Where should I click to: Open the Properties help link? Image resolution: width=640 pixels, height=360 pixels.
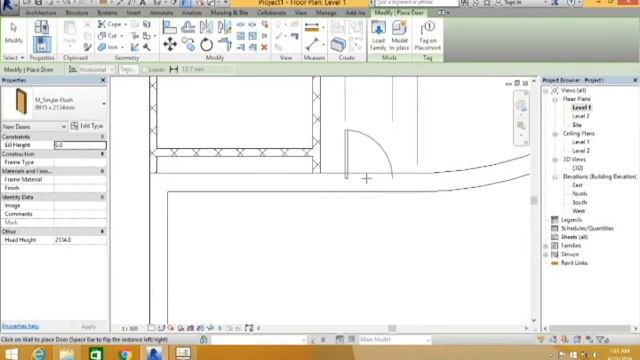(x=20, y=326)
